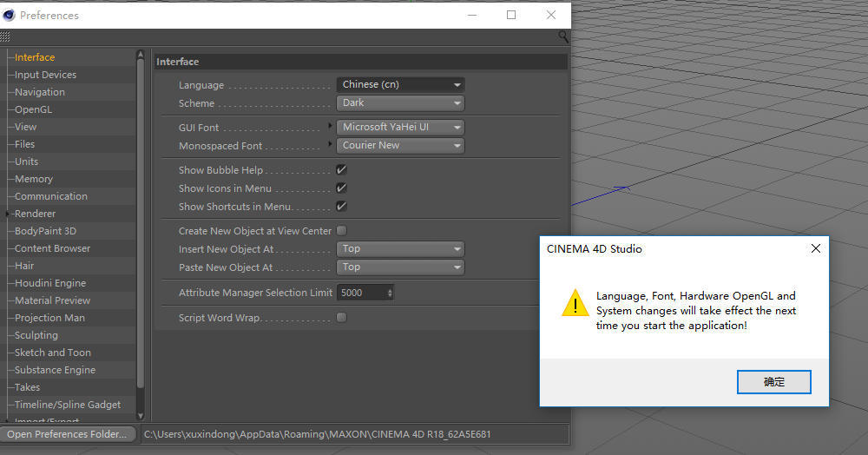This screenshot has width=868, height=455.
Task: Select Interface in the preferences list
Action: (35, 57)
